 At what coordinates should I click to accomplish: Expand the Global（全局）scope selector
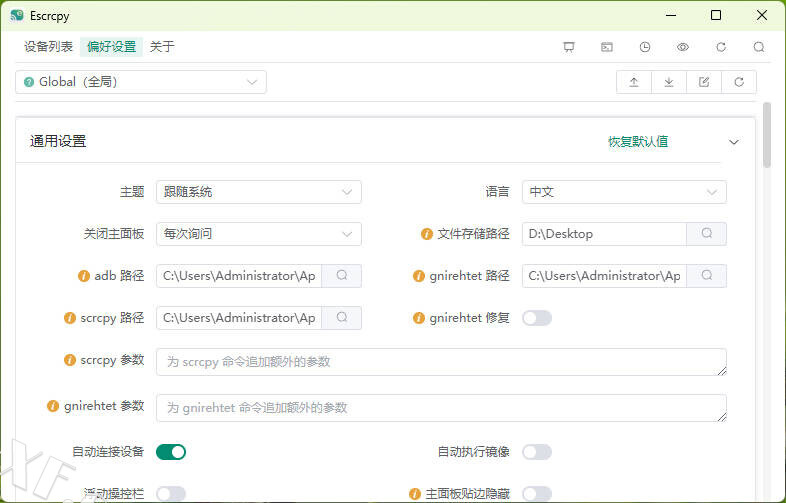pyautogui.click(x=141, y=82)
